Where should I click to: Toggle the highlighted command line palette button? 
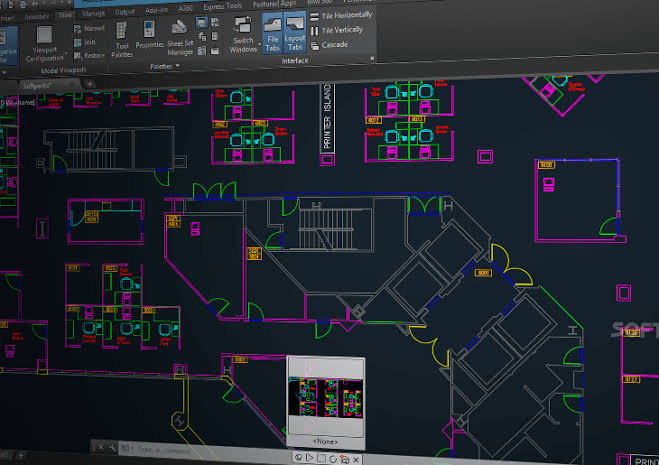(x=201, y=23)
